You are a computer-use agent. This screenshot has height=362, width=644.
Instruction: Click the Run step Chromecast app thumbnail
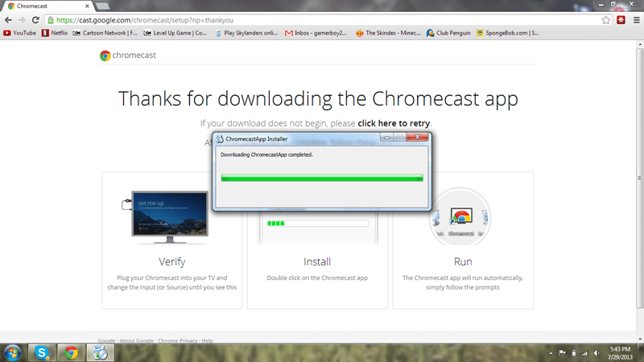pyautogui.click(x=460, y=217)
